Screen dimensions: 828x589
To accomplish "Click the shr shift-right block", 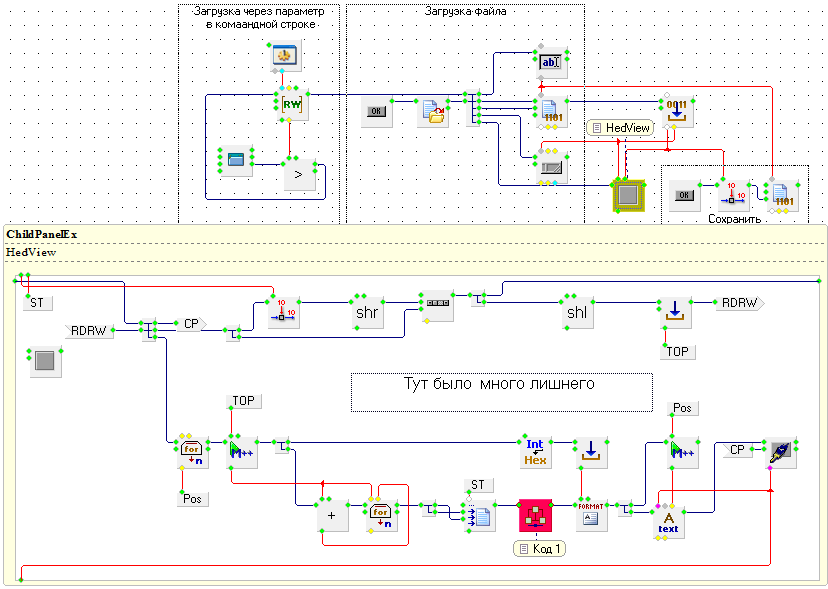I will (x=367, y=311).
